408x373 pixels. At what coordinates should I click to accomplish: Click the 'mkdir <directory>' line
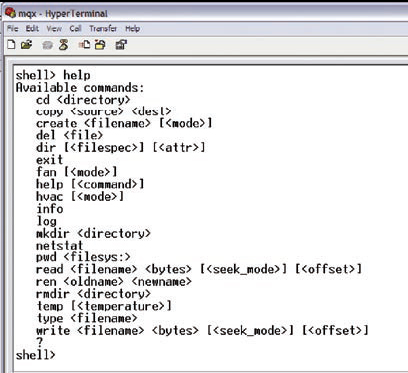(x=93, y=233)
